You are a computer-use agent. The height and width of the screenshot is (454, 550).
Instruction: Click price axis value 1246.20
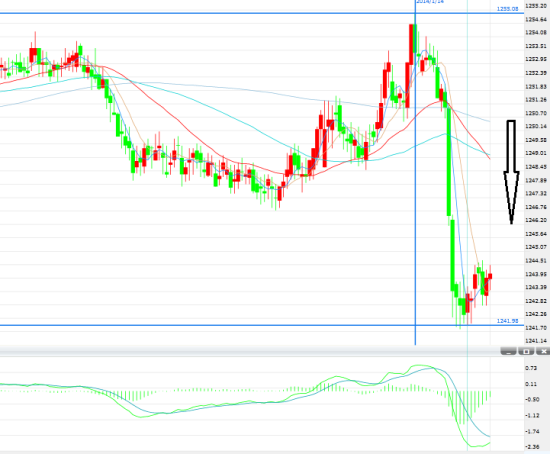pyautogui.click(x=536, y=220)
